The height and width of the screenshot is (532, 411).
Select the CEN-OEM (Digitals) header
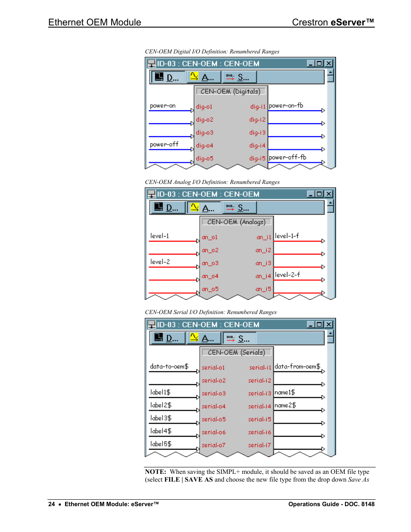click(x=231, y=91)
